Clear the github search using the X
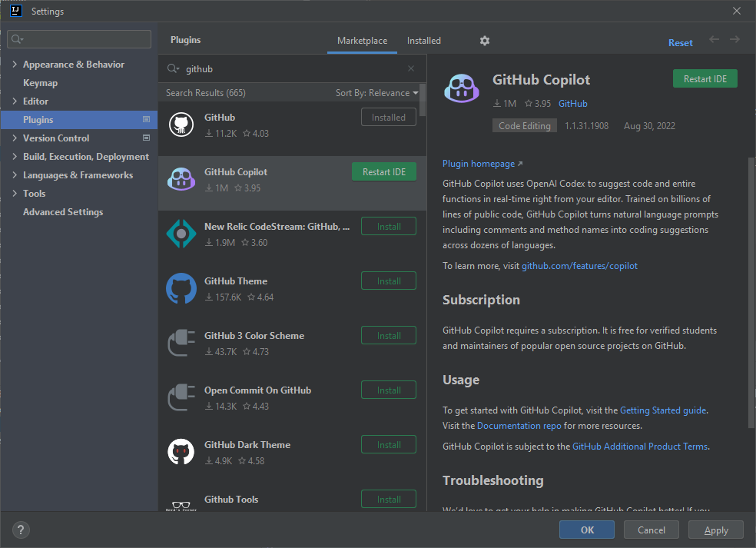This screenshot has height=548, width=756. point(411,68)
